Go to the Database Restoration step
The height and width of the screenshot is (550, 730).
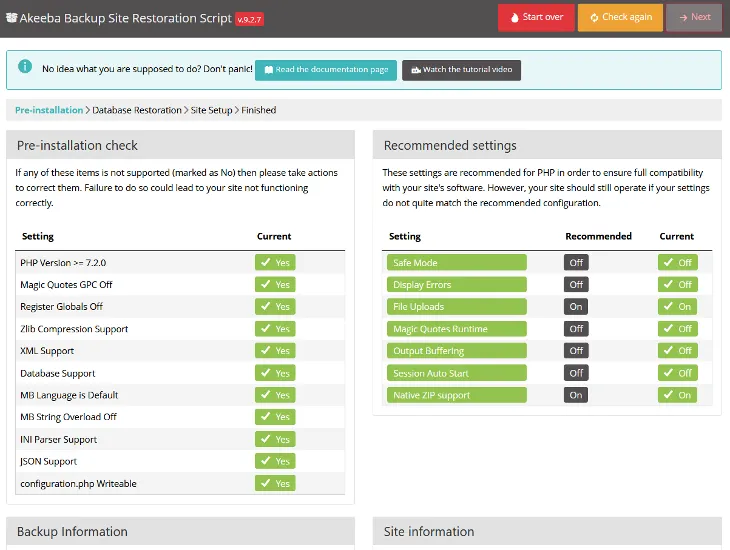137,110
